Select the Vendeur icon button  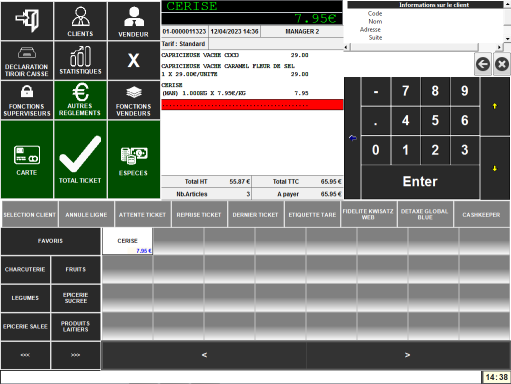pos(134,21)
